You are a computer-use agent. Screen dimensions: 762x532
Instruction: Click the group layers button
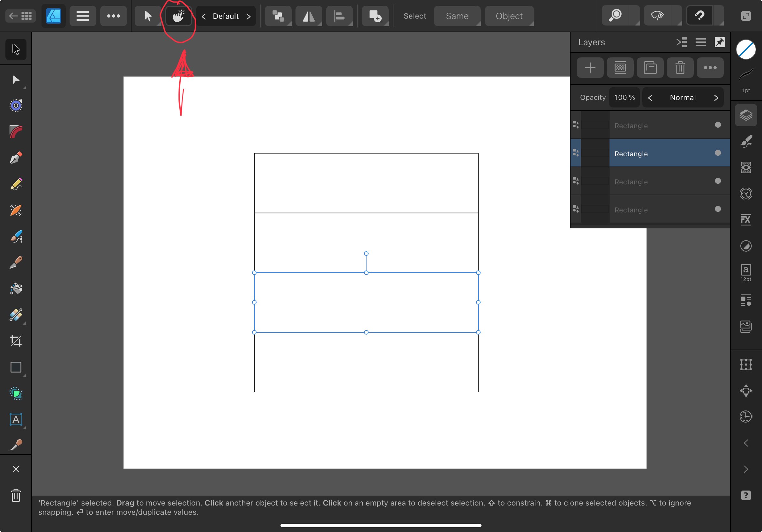click(650, 68)
